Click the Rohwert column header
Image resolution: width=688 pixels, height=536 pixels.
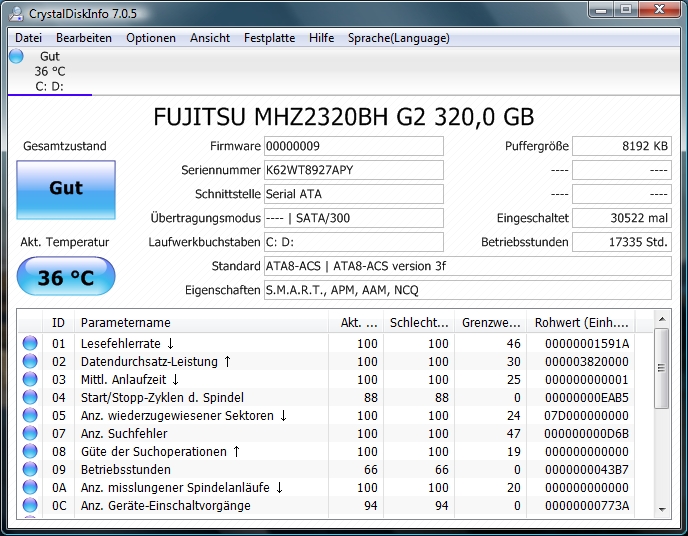pos(581,323)
